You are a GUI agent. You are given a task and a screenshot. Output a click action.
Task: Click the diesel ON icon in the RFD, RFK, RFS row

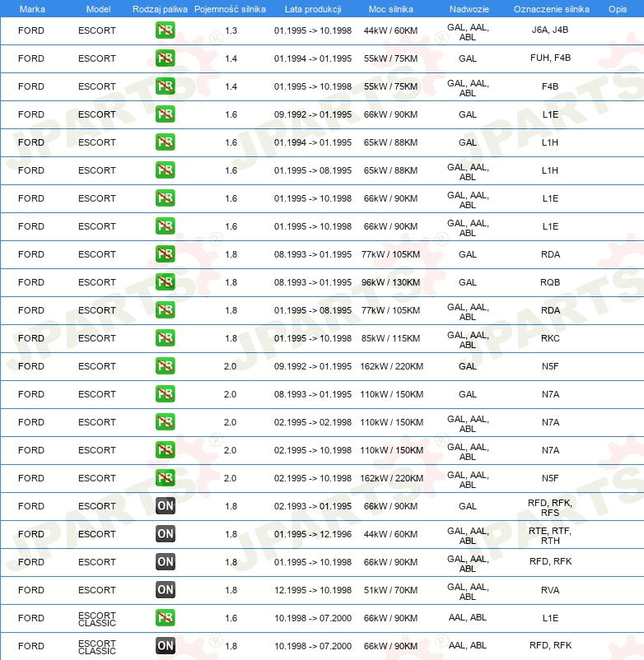tap(165, 506)
